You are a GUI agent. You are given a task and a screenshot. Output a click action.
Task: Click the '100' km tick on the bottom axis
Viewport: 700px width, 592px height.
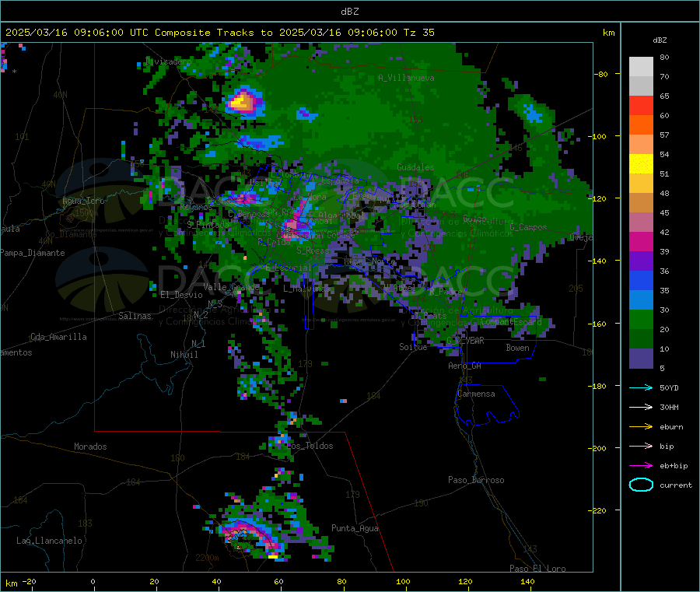pos(403,581)
